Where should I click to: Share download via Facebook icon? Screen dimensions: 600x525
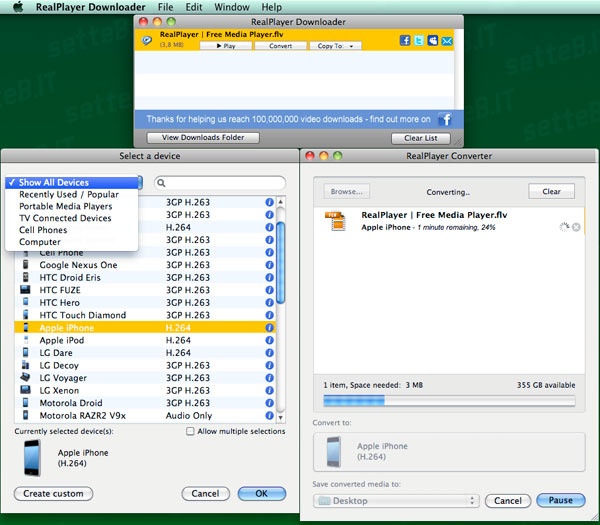[x=406, y=41]
